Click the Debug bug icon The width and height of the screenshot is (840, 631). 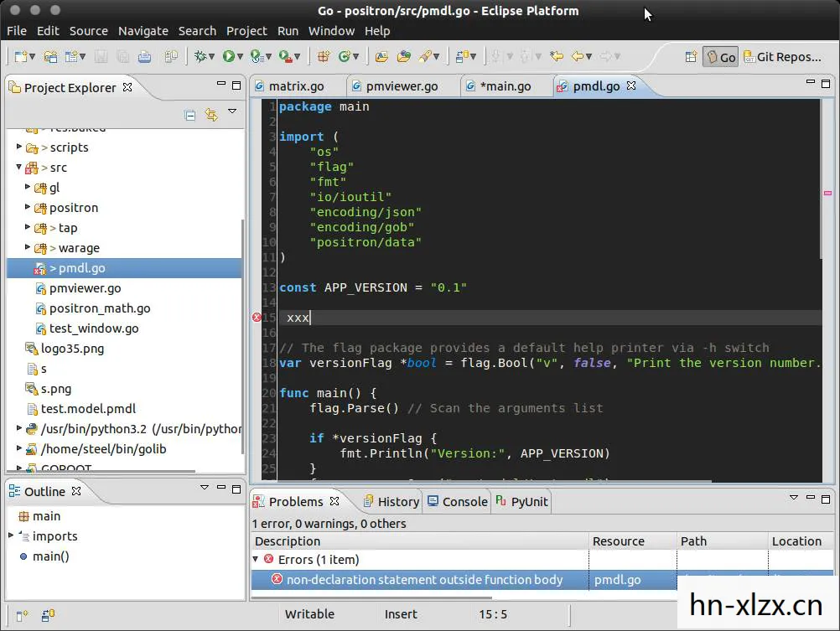200,56
